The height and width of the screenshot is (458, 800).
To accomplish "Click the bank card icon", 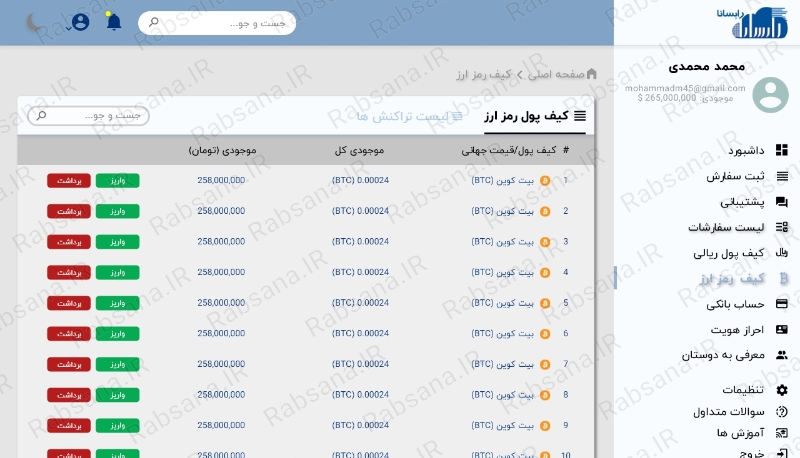I will (x=782, y=304).
